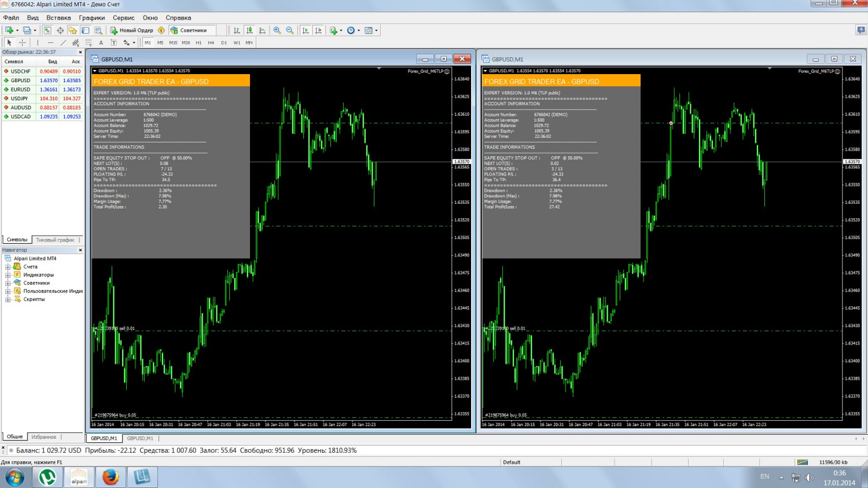Select the Vertical Line drawing tool

pyautogui.click(x=38, y=42)
